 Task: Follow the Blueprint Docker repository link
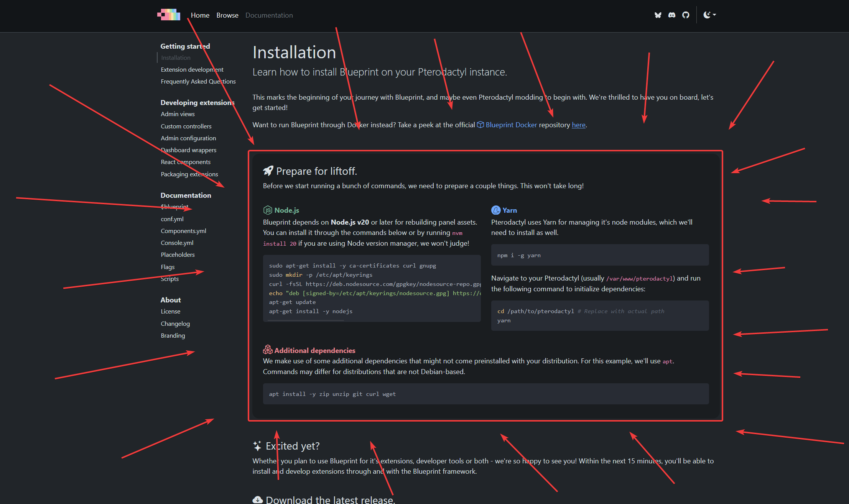point(511,125)
